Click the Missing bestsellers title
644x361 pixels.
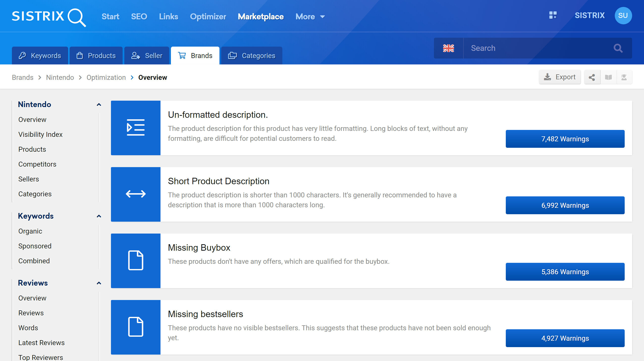(205, 314)
